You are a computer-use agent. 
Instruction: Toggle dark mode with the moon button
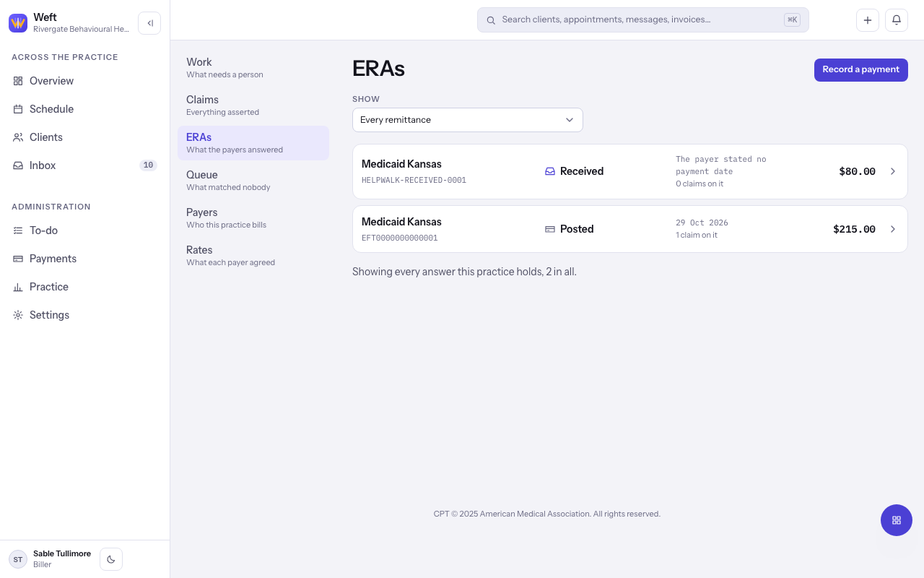click(111, 559)
